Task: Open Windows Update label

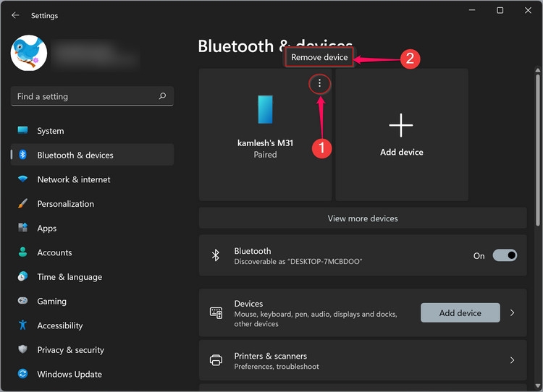Action: click(70, 374)
